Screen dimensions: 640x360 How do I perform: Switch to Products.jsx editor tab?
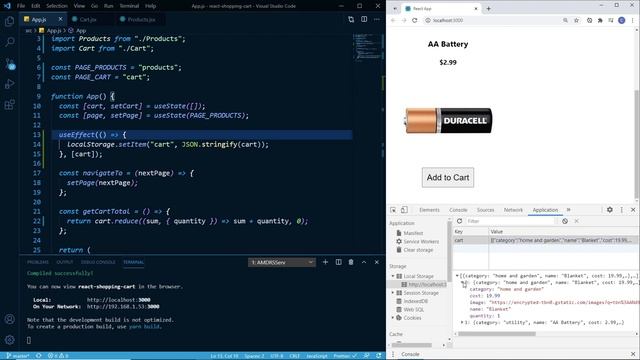[141, 19]
